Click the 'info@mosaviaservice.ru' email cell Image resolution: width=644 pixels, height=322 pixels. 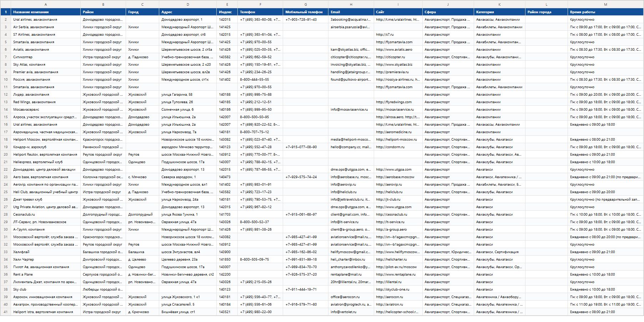point(351,110)
